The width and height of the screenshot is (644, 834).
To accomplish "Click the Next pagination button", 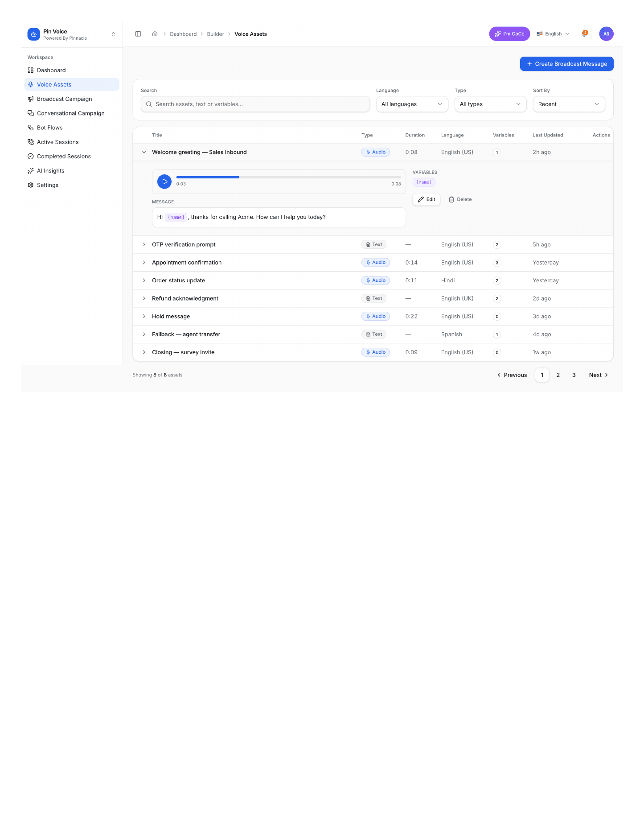I will click(x=599, y=375).
